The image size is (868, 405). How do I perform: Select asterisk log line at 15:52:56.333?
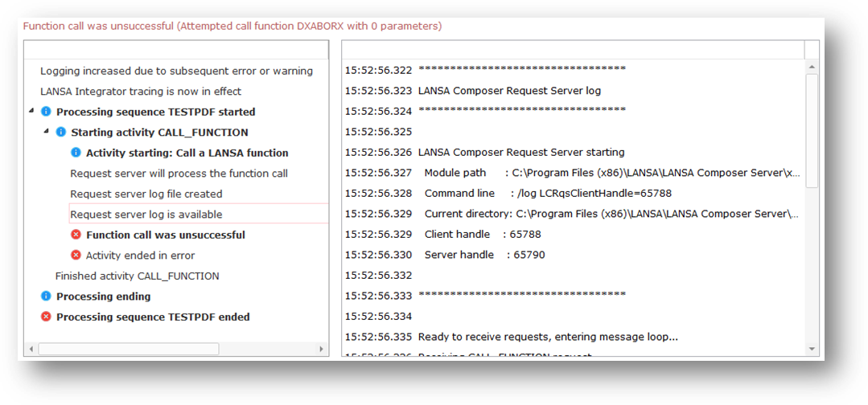pyautogui.click(x=573, y=296)
